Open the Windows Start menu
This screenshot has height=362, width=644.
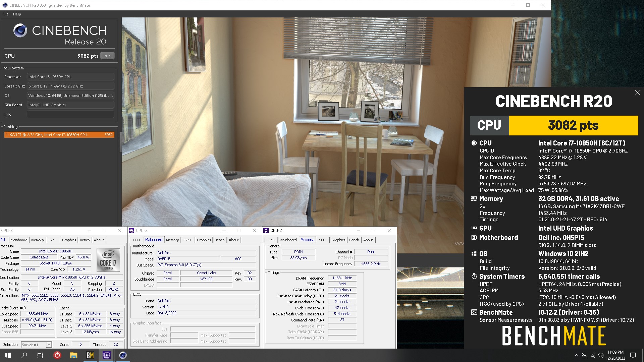(8, 355)
